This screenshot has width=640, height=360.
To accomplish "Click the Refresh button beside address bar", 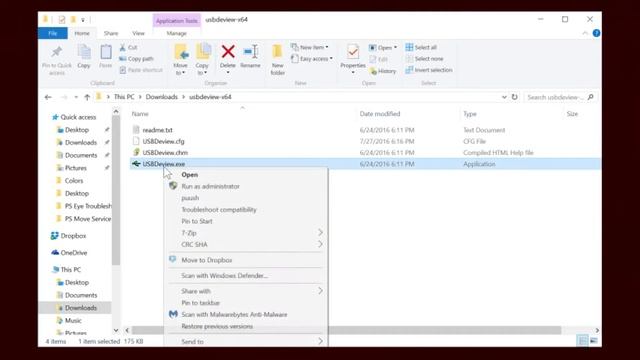I will click(515, 97).
